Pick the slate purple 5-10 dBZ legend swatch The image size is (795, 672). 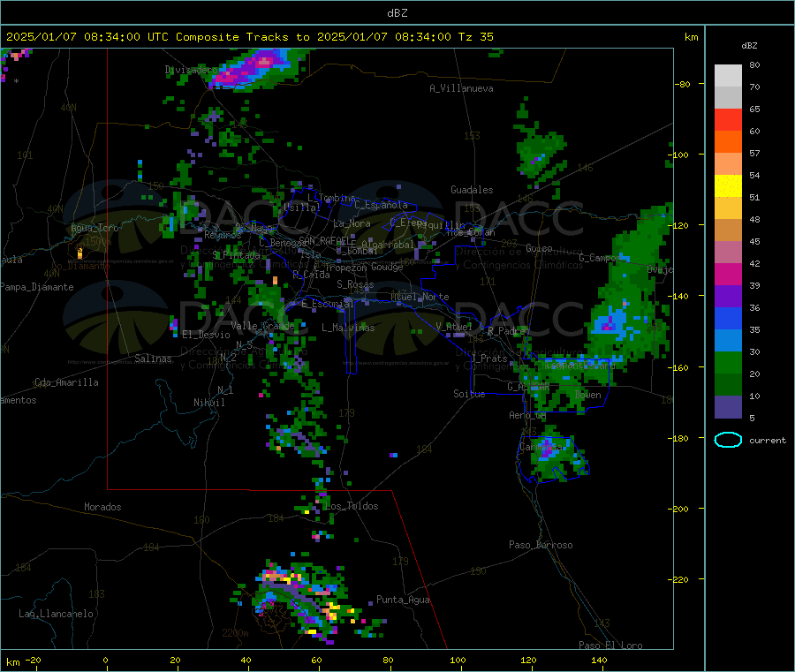point(728,407)
